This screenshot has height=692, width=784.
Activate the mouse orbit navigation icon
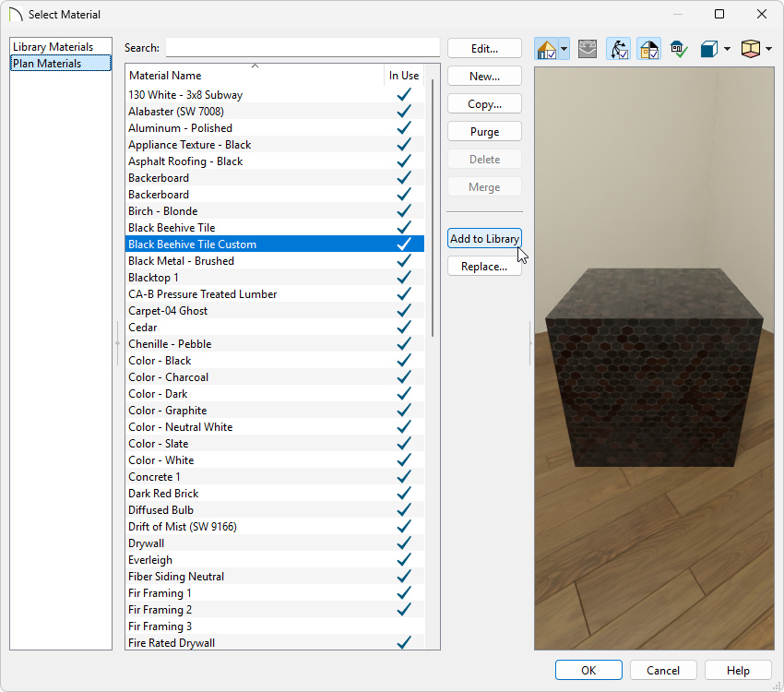point(617,49)
